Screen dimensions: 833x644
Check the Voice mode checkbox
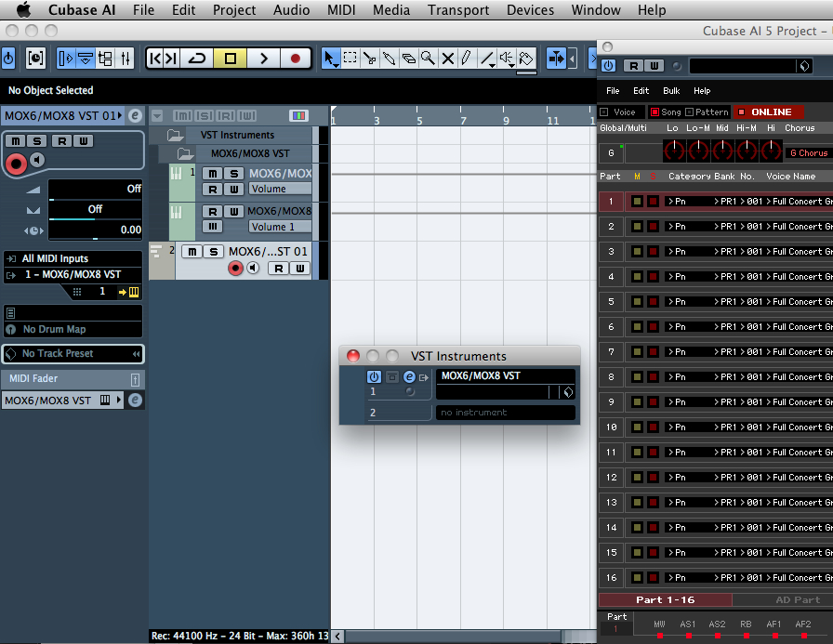604,112
